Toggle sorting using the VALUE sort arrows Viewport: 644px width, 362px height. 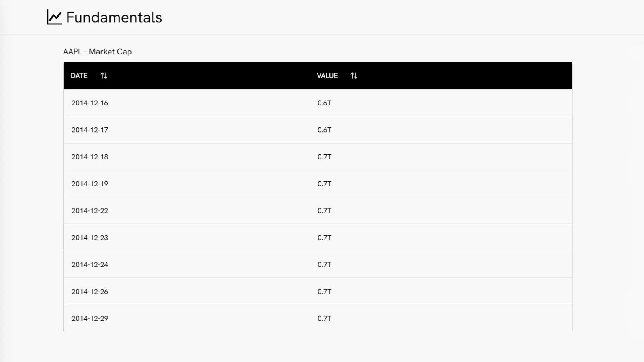pyautogui.click(x=354, y=76)
